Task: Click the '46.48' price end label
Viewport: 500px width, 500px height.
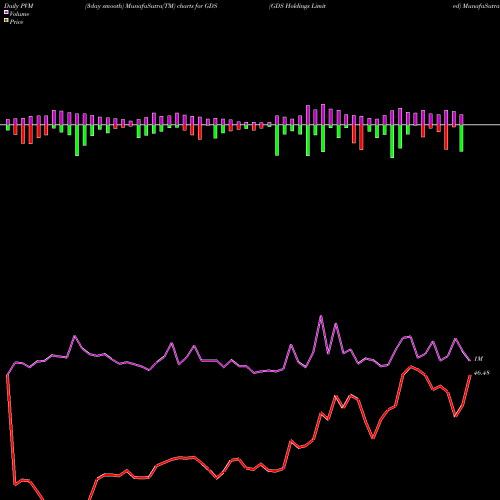Action: 482,373
